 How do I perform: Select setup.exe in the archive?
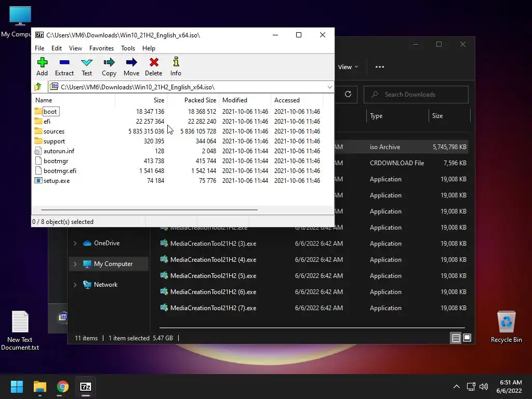52,180
